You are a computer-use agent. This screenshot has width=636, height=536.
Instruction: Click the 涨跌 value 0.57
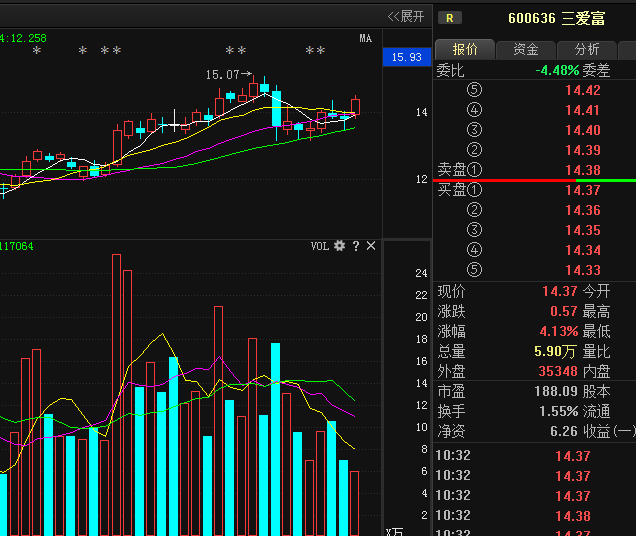tap(564, 311)
